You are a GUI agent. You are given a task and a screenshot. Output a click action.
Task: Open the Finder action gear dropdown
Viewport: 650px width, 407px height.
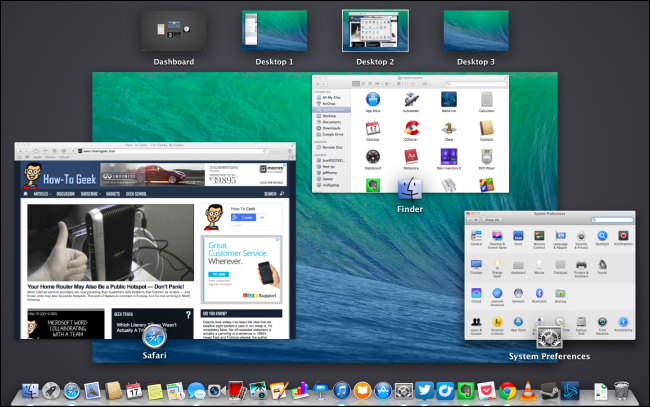coord(400,84)
